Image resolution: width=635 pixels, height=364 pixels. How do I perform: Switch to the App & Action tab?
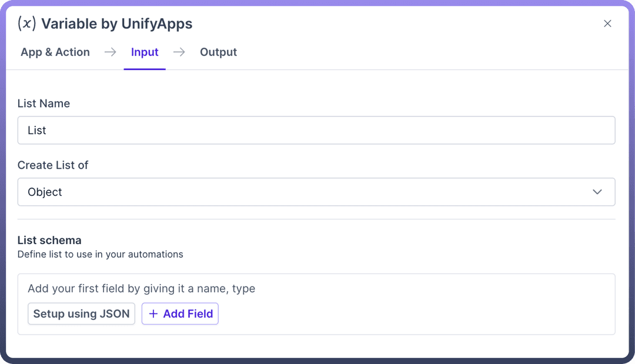55,52
